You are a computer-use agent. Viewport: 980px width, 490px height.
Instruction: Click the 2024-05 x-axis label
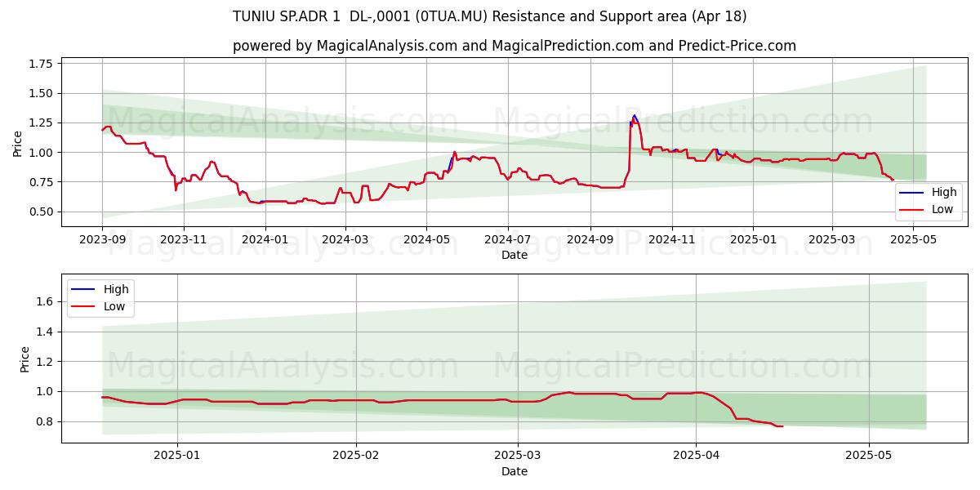(425, 240)
